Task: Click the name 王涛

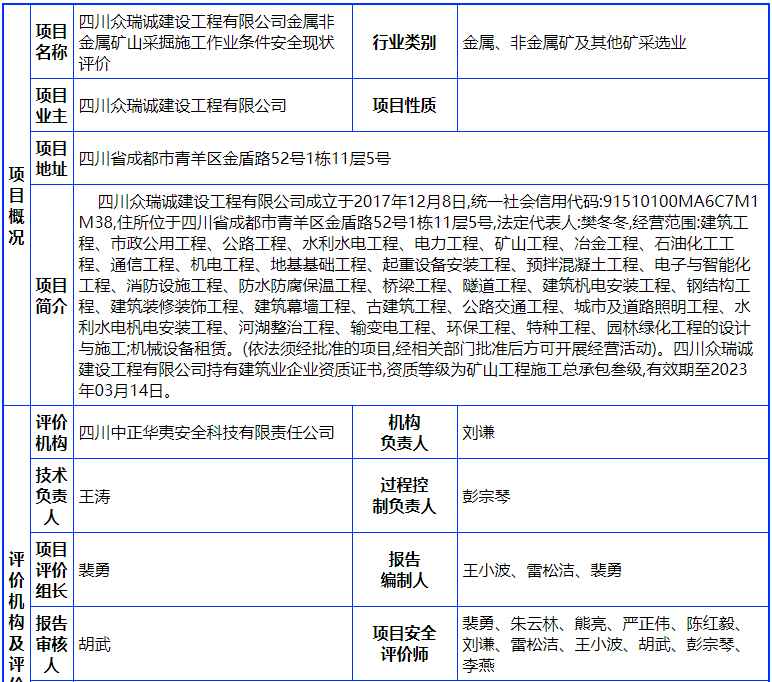Action: pos(95,496)
